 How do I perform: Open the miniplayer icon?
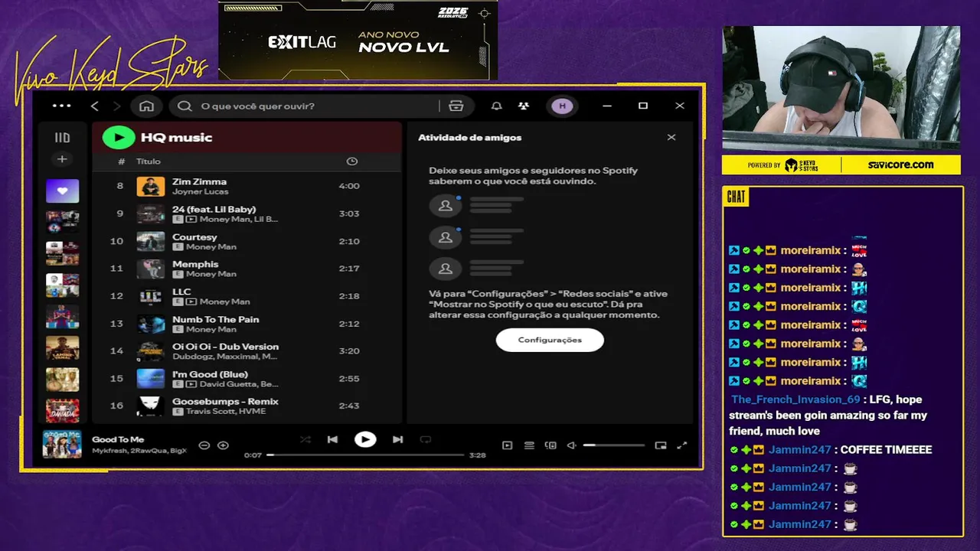coord(661,445)
